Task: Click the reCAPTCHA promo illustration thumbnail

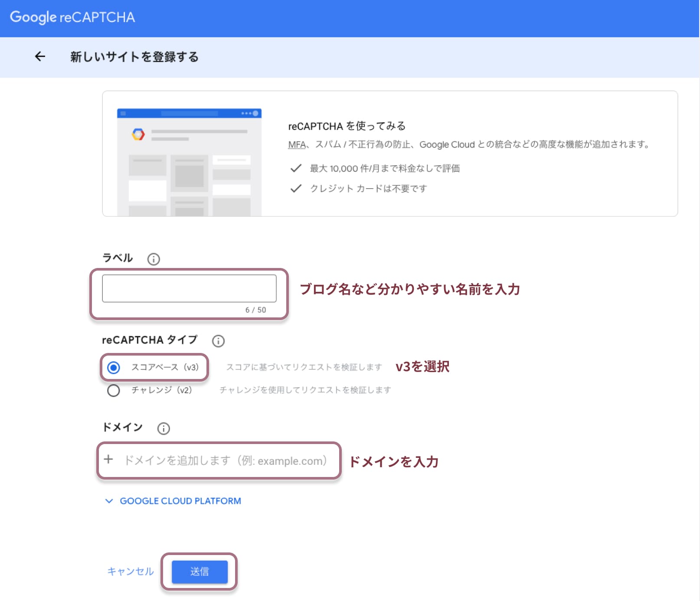Action: coord(189,162)
